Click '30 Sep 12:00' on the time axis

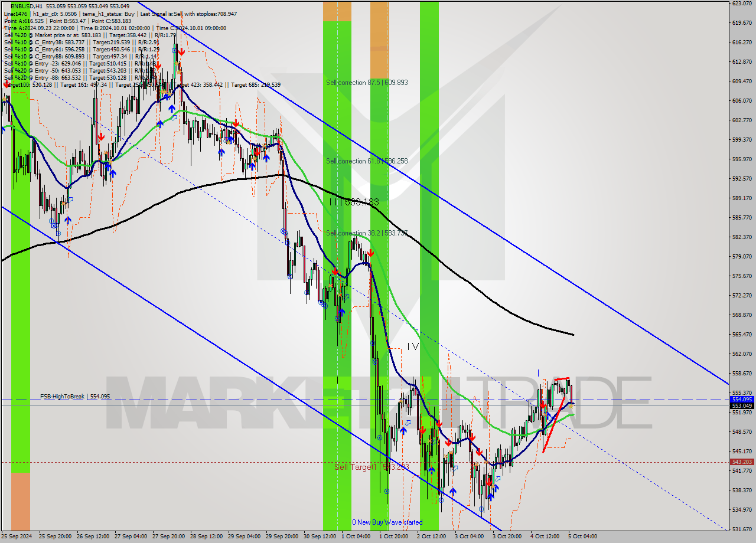[x=320, y=537]
